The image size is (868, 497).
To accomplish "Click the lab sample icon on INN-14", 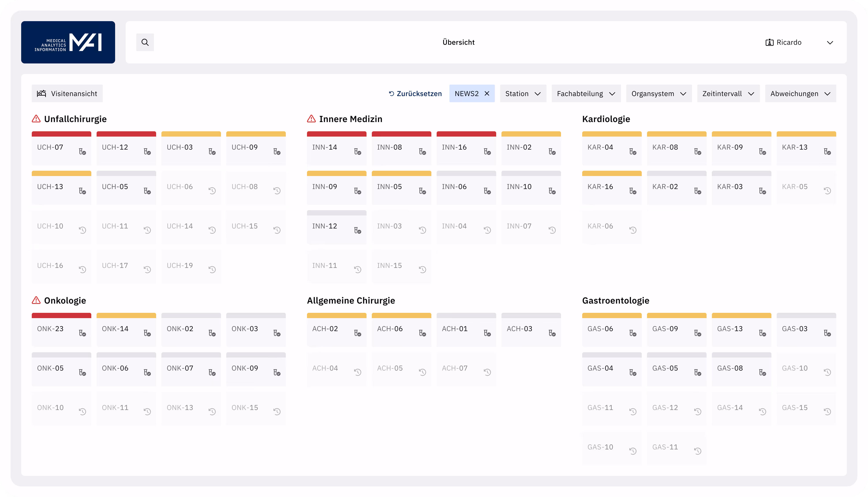I will tap(357, 152).
